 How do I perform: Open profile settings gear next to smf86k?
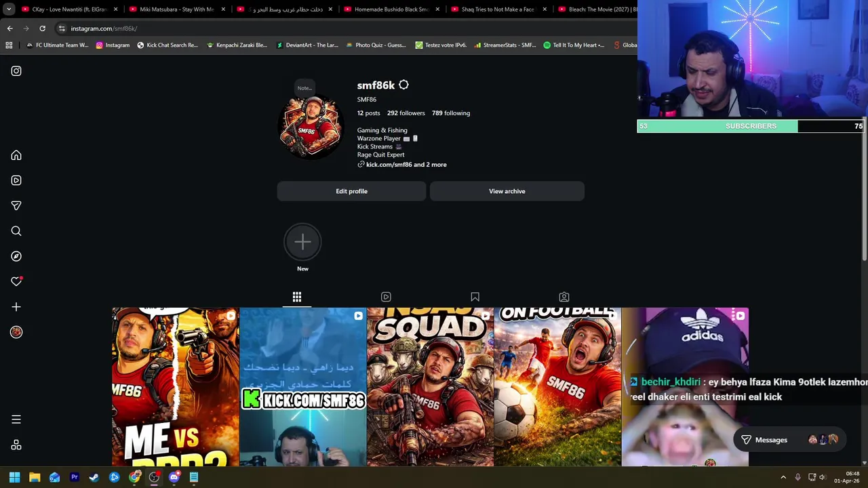403,85
